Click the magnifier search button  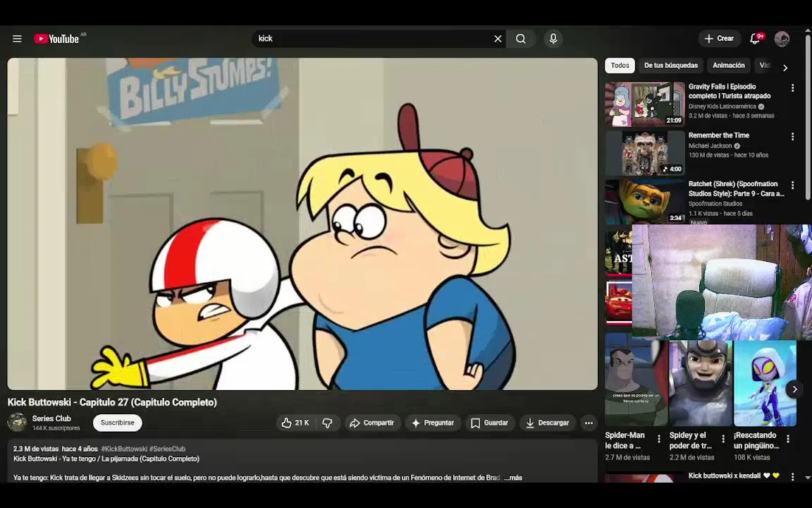[x=521, y=39]
